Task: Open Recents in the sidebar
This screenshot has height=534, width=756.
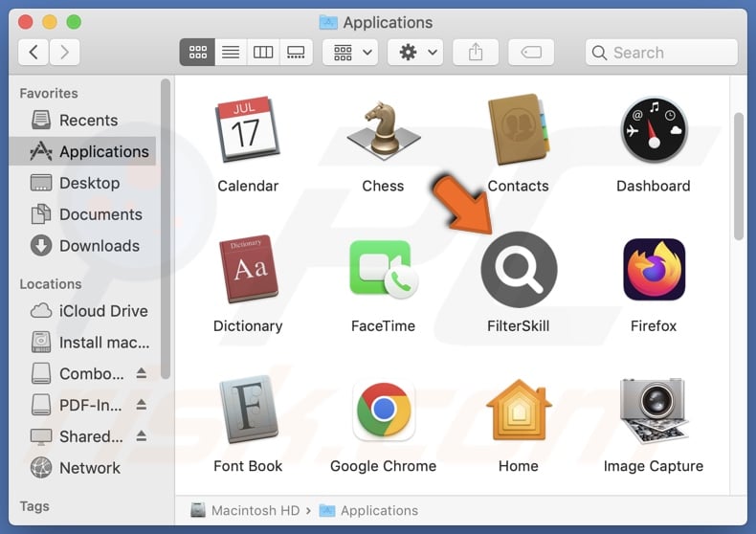Action: point(82,120)
